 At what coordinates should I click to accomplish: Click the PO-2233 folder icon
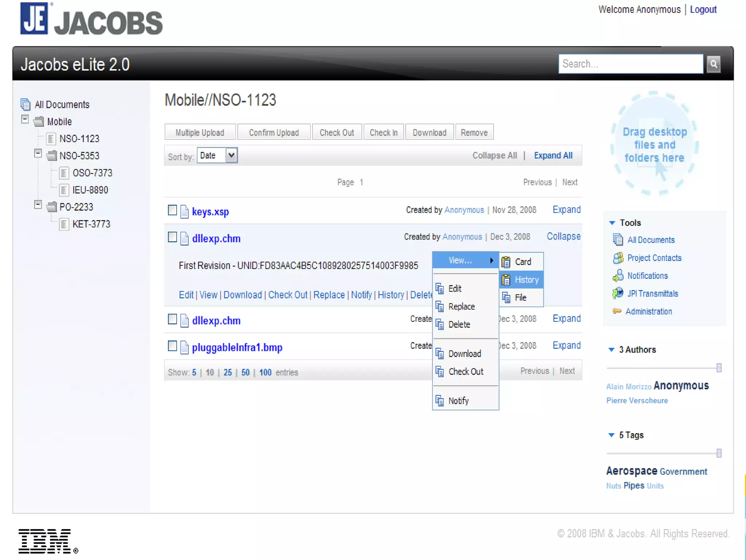click(52, 207)
